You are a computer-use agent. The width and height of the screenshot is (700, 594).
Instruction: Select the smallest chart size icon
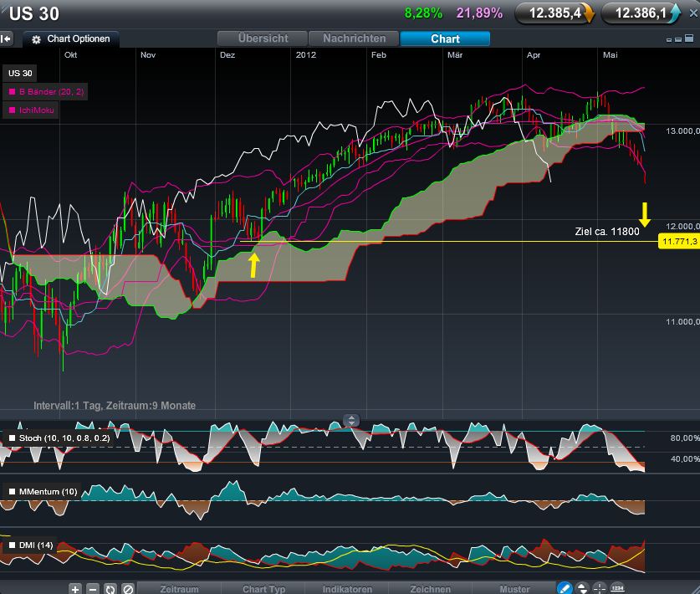pyautogui.click(x=669, y=40)
